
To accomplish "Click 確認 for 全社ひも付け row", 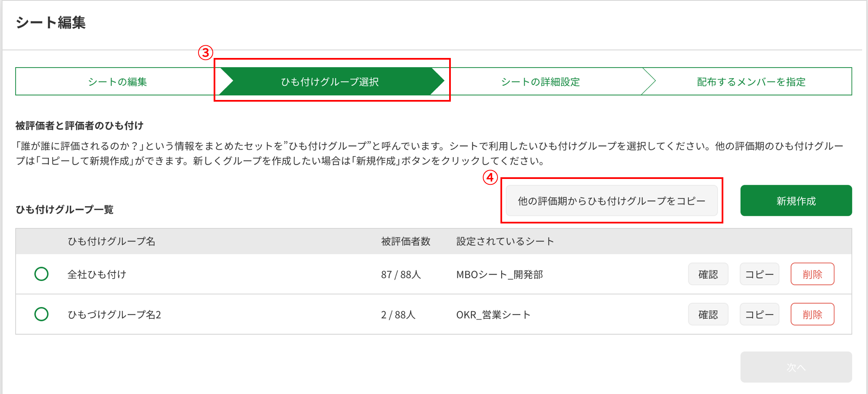I will (708, 274).
